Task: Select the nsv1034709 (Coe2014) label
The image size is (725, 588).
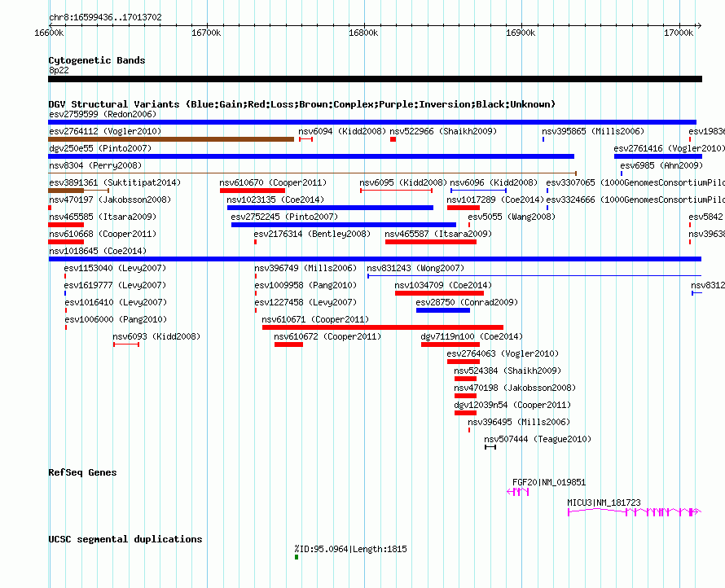Action: click(x=443, y=285)
